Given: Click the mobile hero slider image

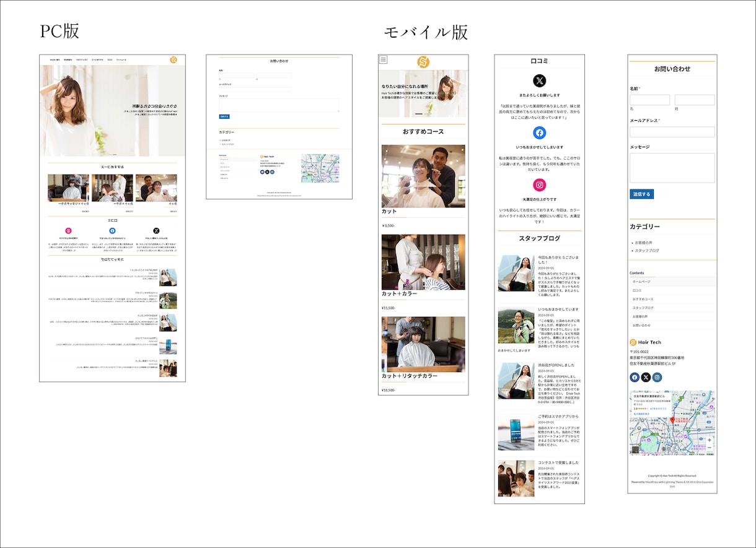Looking at the screenshot, I should click(423, 94).
